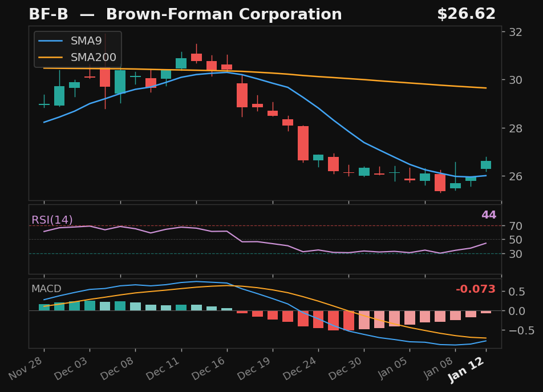This screenshot has width=543, height=392.
Task: Click the first MACD histogram bar at Nov 28
Action: (44, 308)
